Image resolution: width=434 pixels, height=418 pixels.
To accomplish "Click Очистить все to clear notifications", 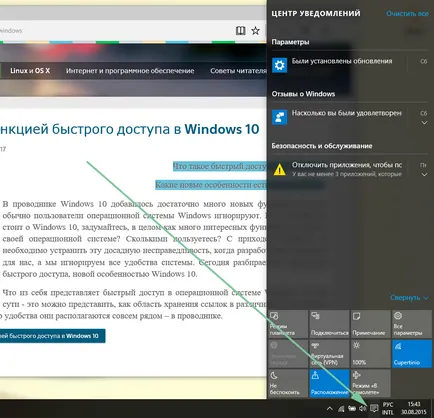I will tap(407, 14).
